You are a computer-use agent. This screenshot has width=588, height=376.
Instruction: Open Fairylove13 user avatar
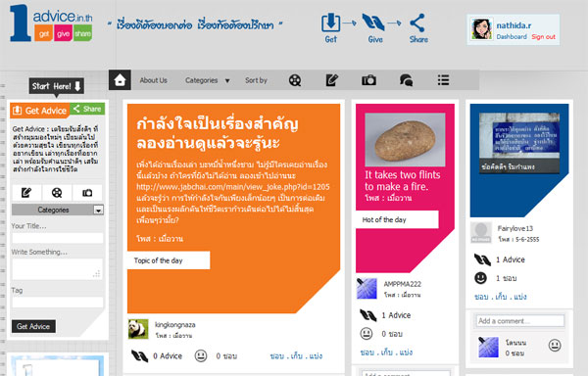coord(481,233)
